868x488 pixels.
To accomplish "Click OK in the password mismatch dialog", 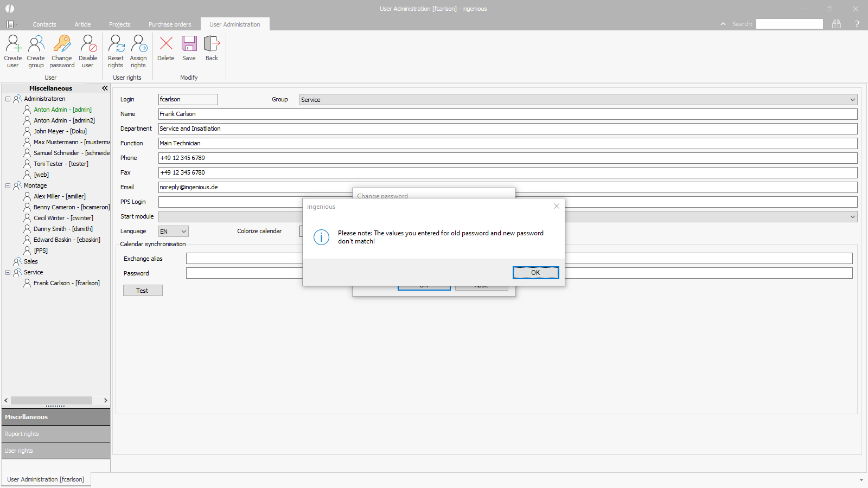I will coord(535,273).
